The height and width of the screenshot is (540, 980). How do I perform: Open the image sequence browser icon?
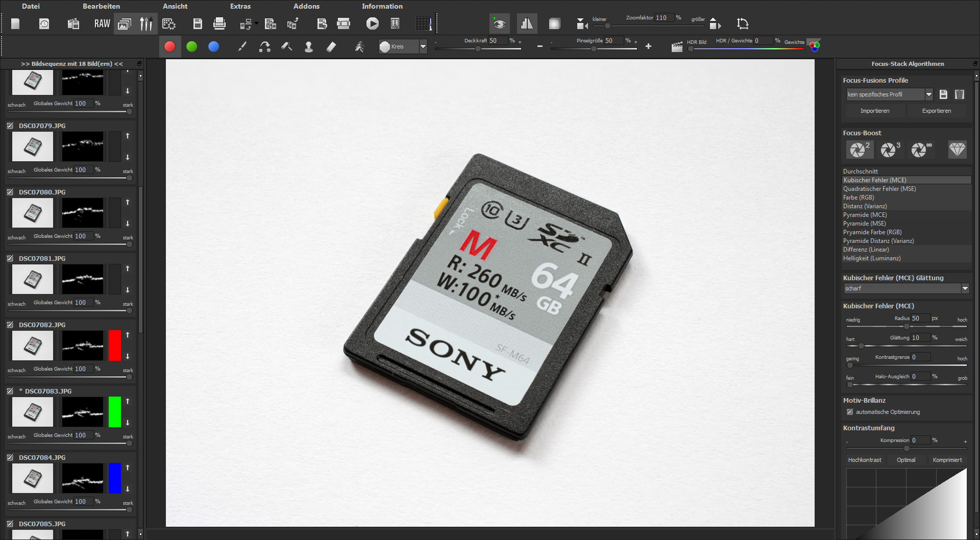click(124, 23)
